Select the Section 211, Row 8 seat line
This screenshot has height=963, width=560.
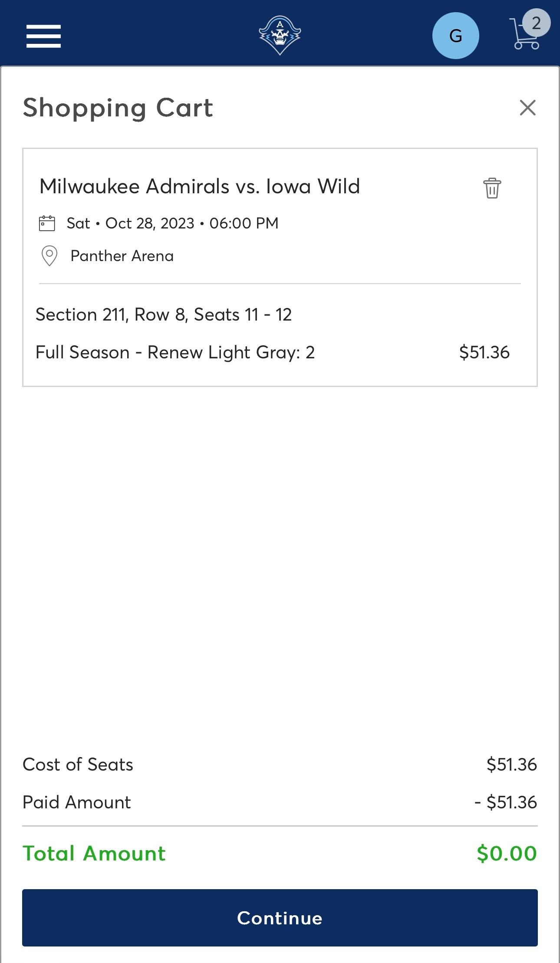pos(164,314)
